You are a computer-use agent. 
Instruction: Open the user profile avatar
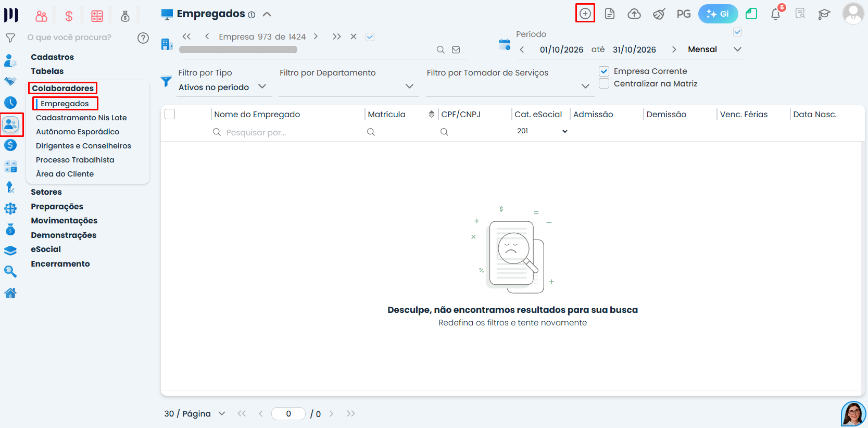pyautogui.click(x=853, y=14)
